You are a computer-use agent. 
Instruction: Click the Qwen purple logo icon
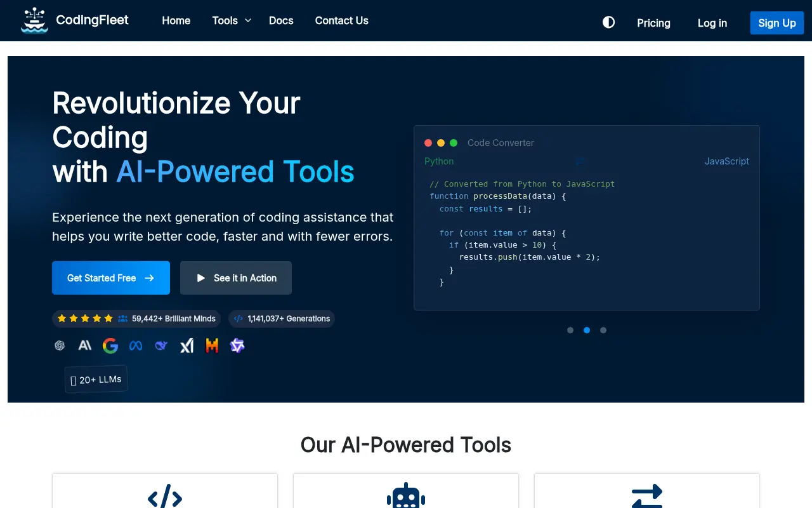(x=237, y=345)
